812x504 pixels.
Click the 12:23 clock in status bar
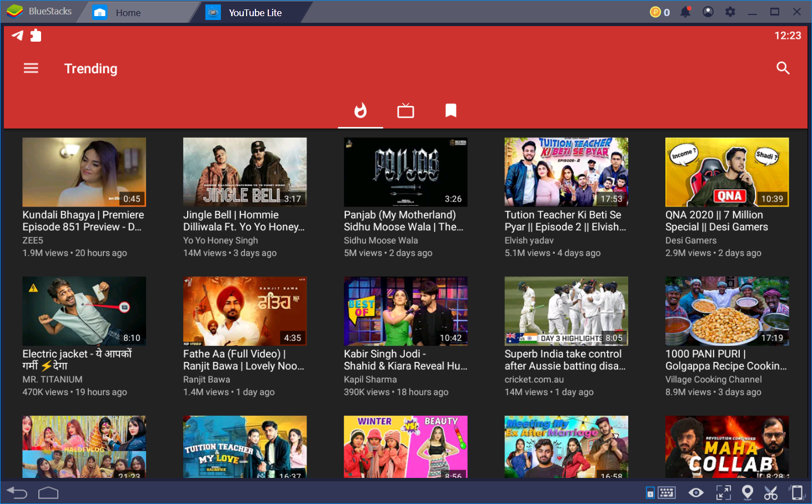point(788,36)
